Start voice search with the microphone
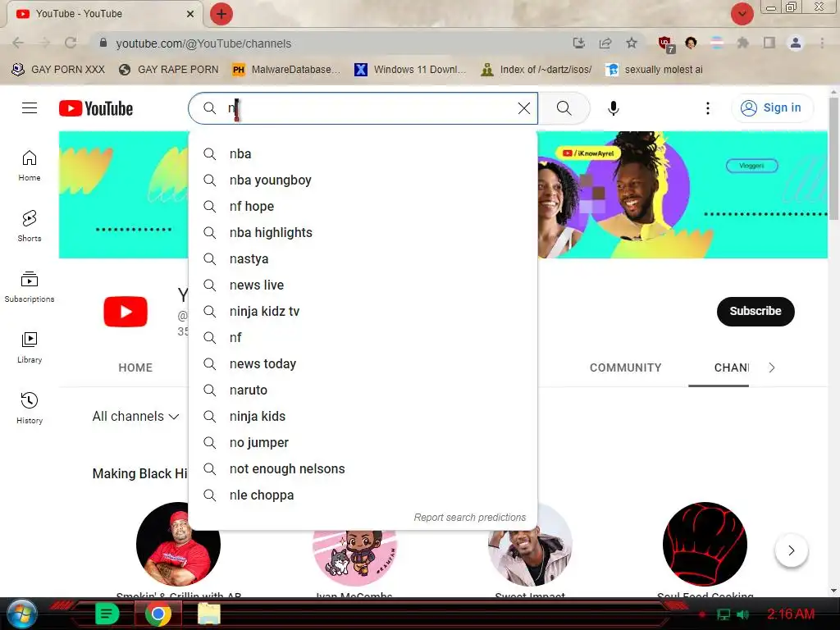The height and width of the screenshot is (630, 840). 614,108
